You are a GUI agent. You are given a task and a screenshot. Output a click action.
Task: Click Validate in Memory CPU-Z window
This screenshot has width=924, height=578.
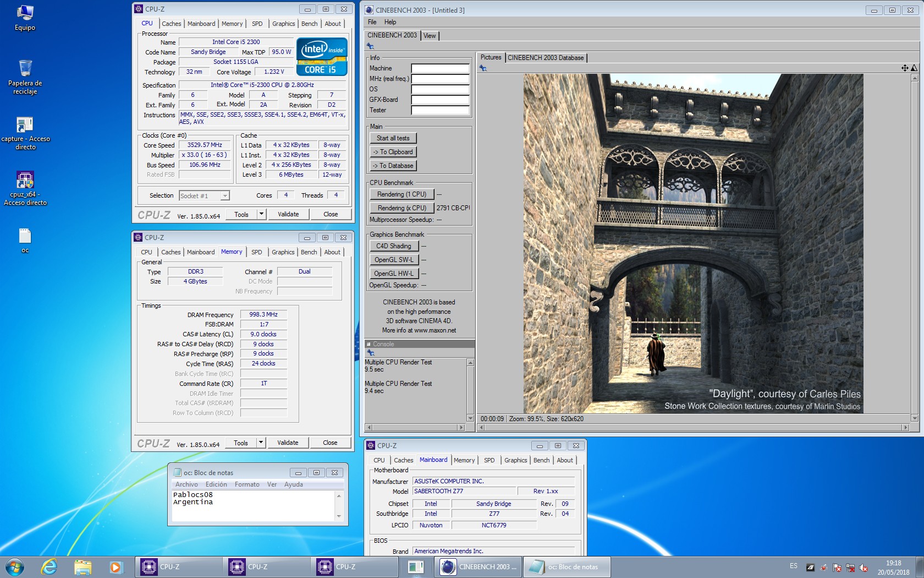288,443
